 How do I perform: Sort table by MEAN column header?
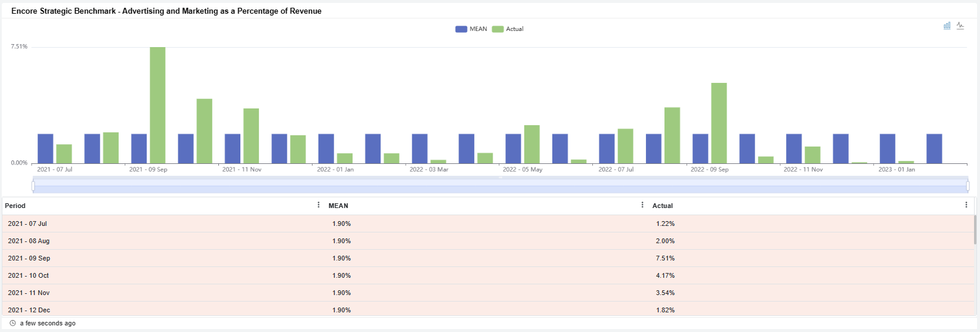(338, 206)
